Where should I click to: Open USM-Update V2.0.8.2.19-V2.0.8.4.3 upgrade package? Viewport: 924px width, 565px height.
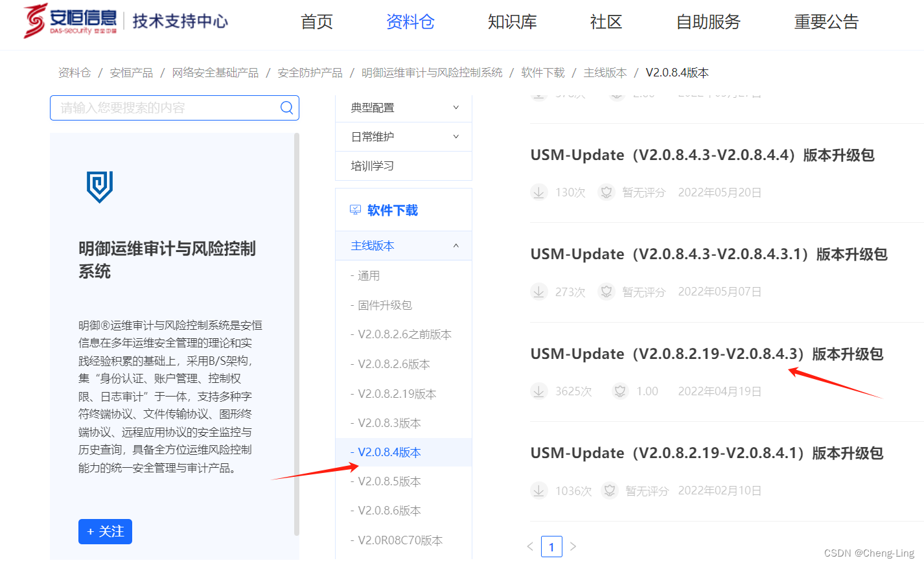tap(707, 354)
